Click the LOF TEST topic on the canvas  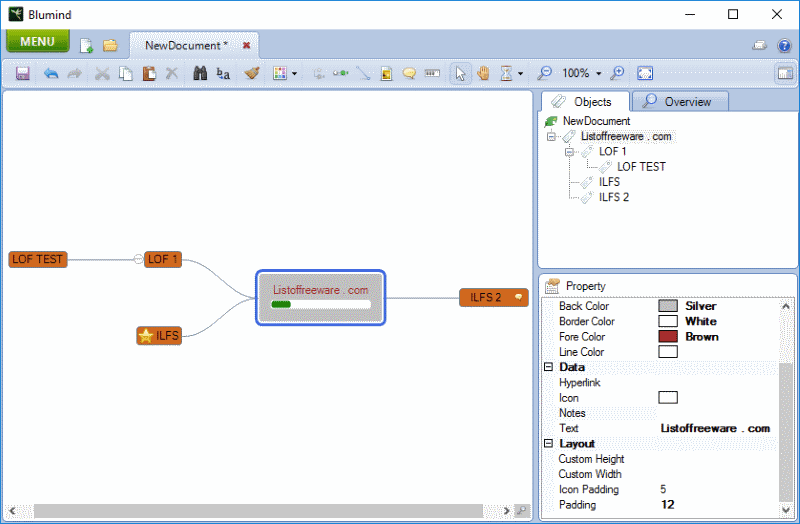click(x=38, y=259)
